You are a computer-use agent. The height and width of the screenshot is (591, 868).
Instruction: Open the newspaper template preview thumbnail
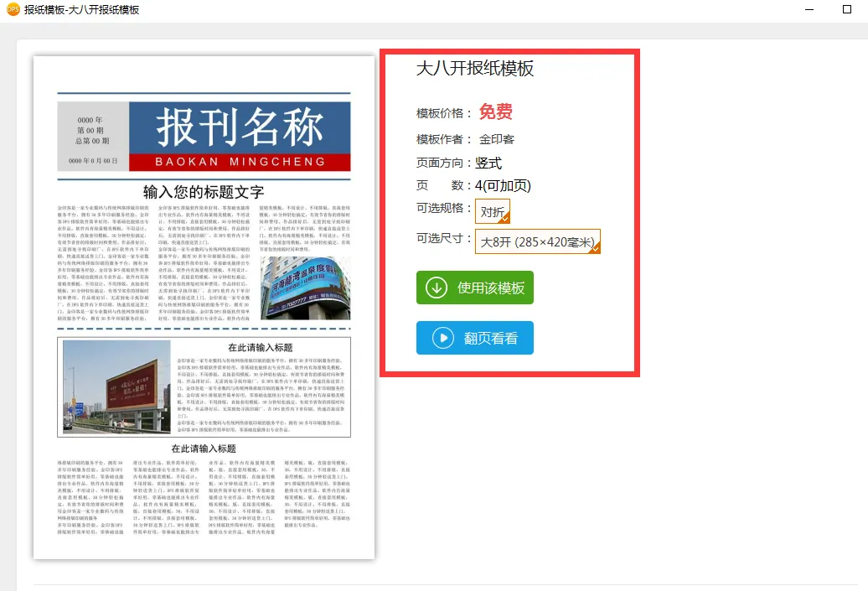tap(204, 308)
